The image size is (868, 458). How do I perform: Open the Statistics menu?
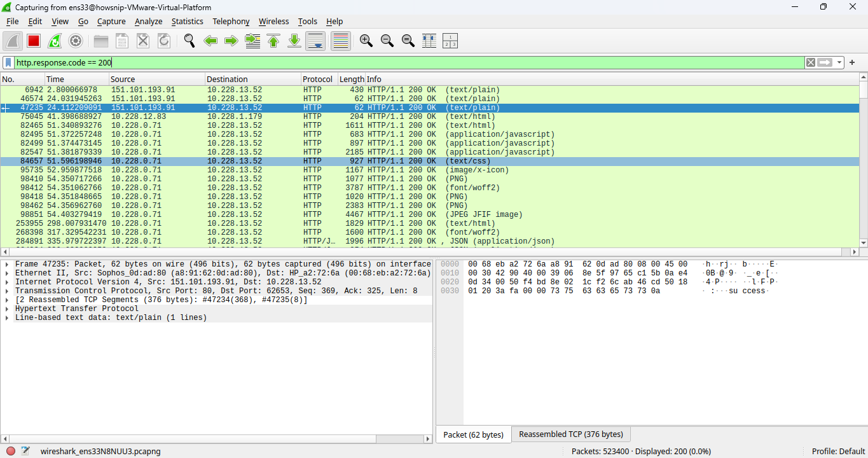pyautogui.click(x=188, y=21)
